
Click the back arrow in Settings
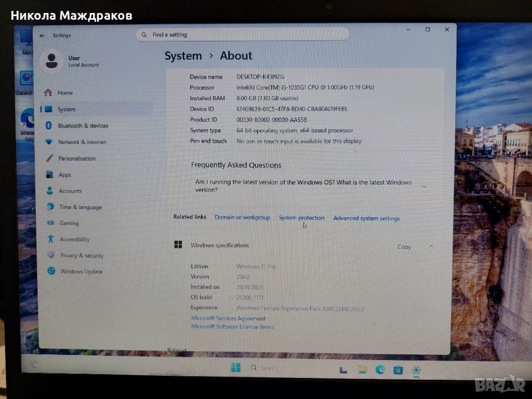(42, 35)
